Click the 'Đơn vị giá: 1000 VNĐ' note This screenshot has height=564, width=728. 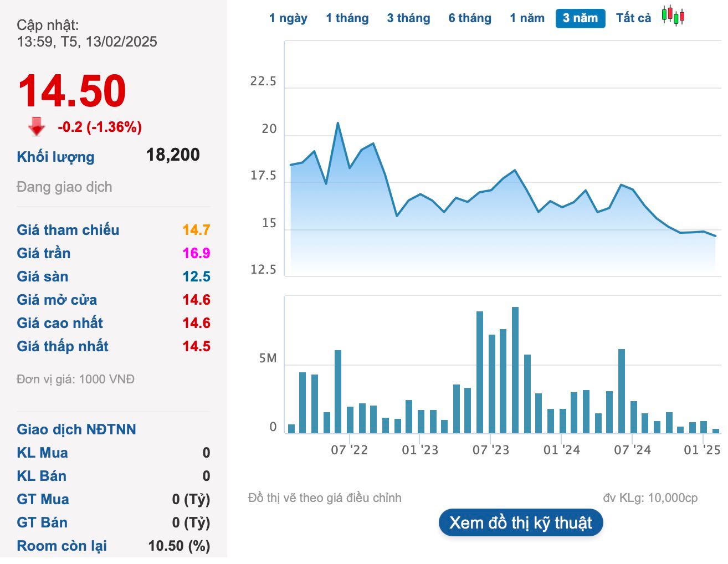(75, 380)
